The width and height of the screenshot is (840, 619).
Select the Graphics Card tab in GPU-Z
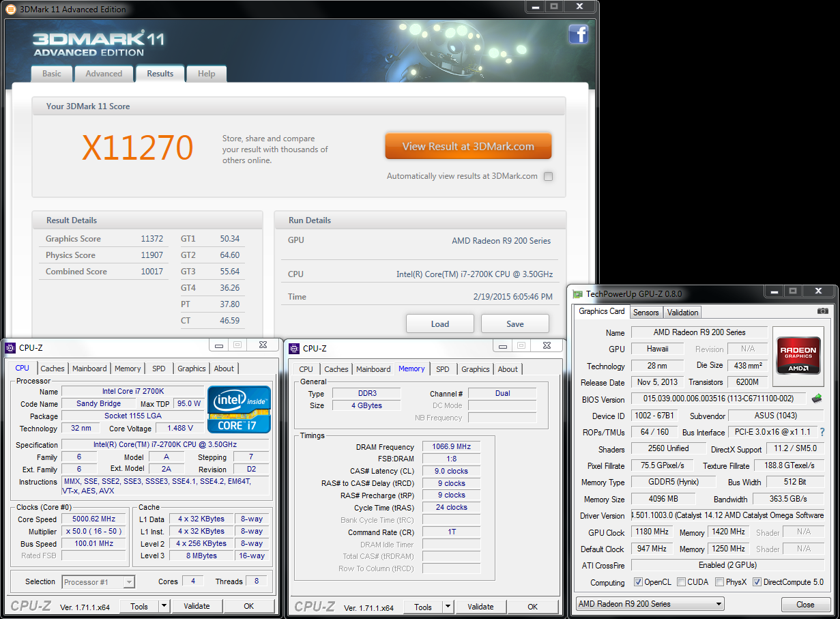[602, 311]
